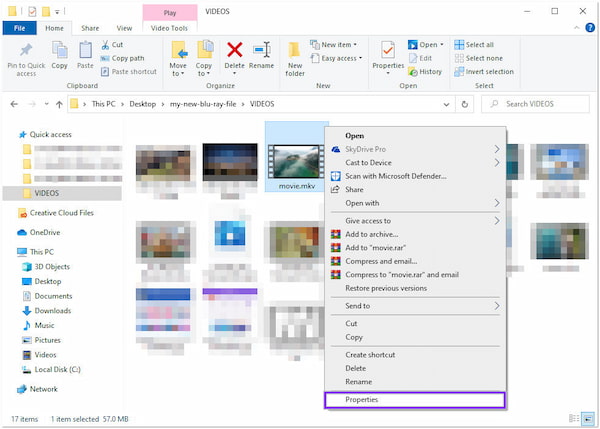600x429 pixels.
Task: Open recent locations dropdown arrow
Action: point(46,104)
